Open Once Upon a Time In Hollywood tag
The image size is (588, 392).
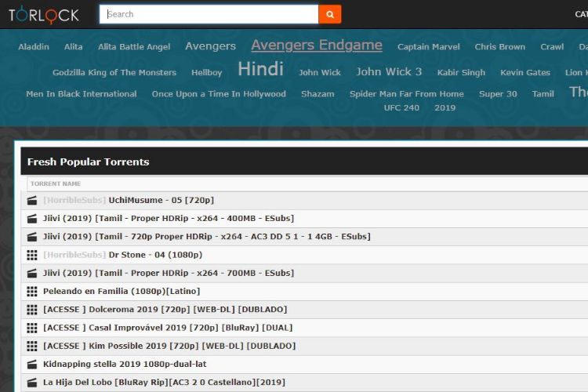click(x=219, y=94)
